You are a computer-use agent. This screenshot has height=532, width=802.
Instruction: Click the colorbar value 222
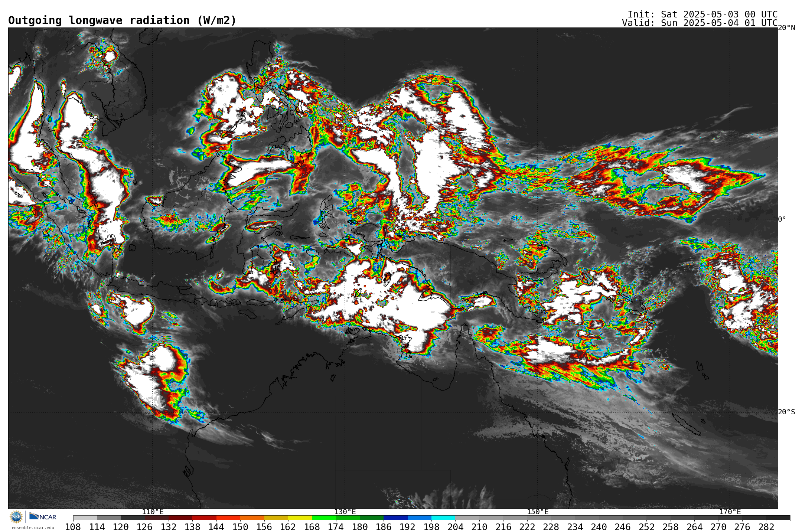(527, 527)
